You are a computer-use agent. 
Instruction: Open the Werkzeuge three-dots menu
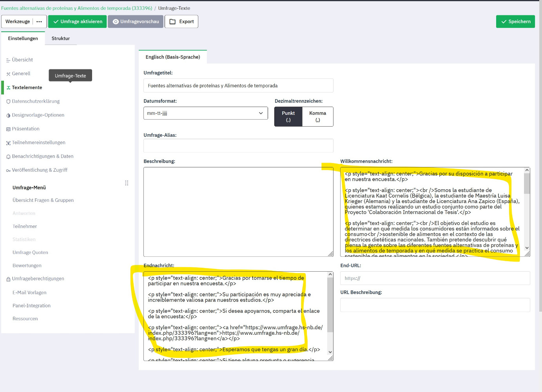pyautogui.click(x=39, y=22)
